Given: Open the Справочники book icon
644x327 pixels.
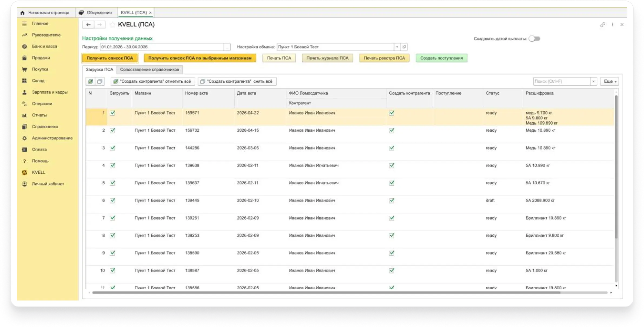Looking at the screenshot, I should point(24,126).
